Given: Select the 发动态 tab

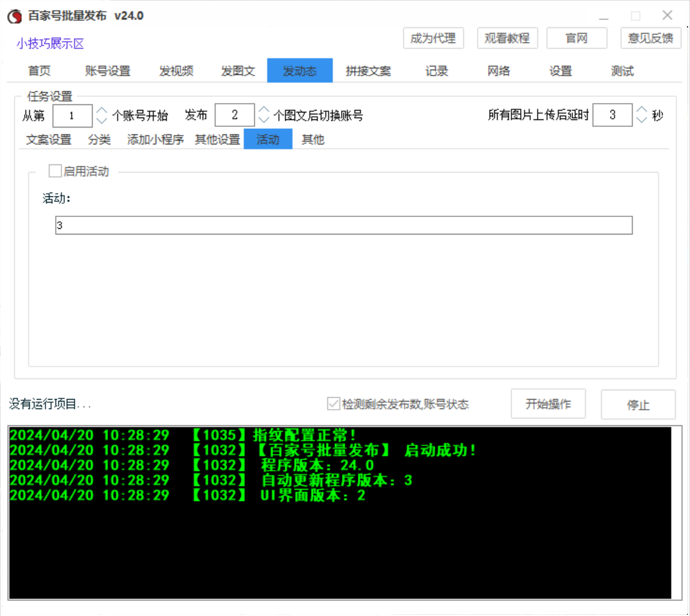Looking at the screenshot, I should click(x=299, y=71).
